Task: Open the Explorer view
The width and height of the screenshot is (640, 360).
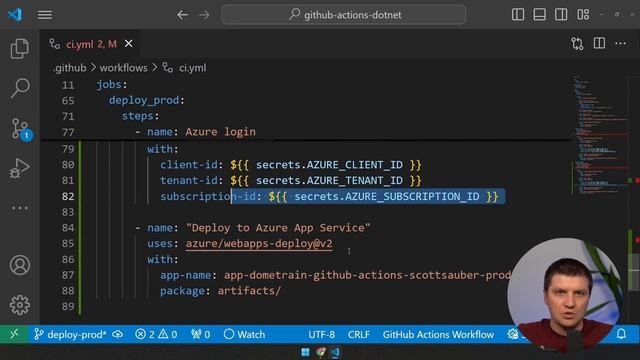Action: coord(20,49)
